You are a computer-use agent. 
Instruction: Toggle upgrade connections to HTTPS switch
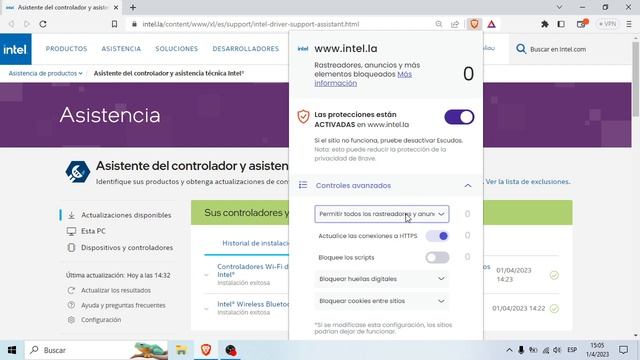pos(437,236)
